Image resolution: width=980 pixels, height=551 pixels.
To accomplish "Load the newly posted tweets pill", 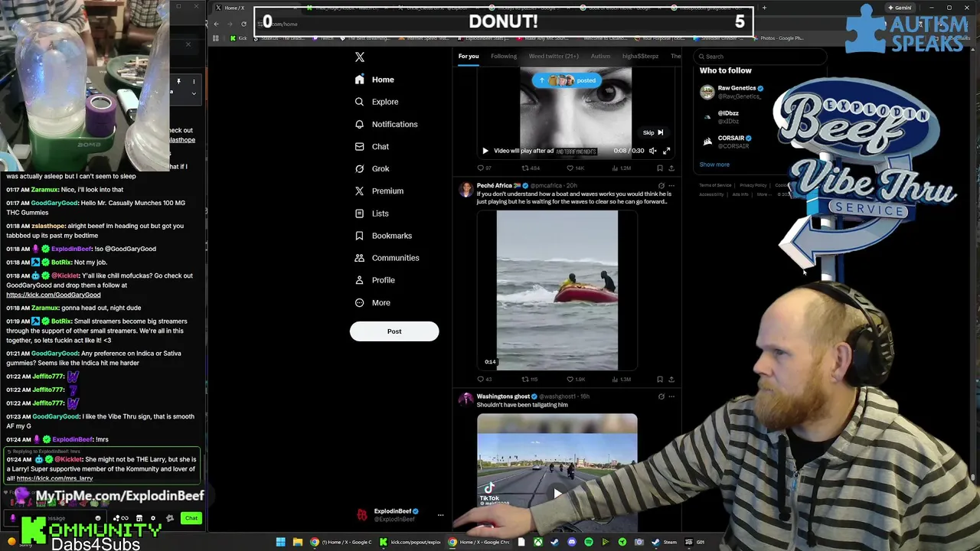I will 567,80.
